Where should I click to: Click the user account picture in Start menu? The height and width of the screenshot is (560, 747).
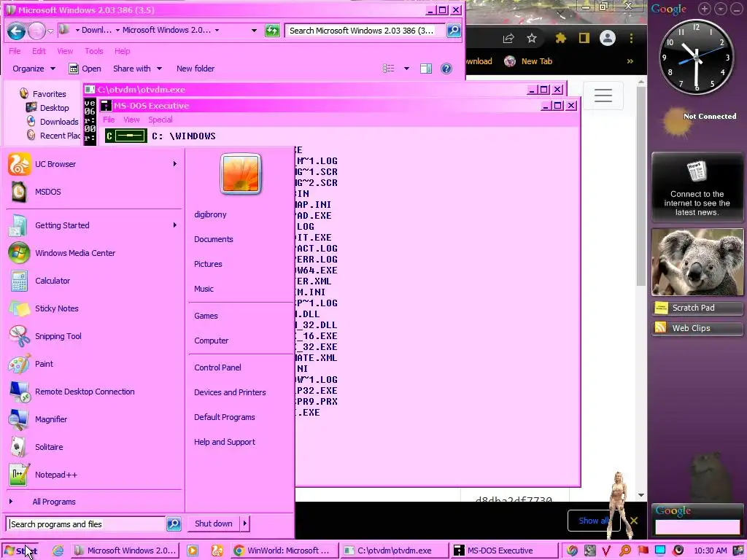(x=241, y=174)
